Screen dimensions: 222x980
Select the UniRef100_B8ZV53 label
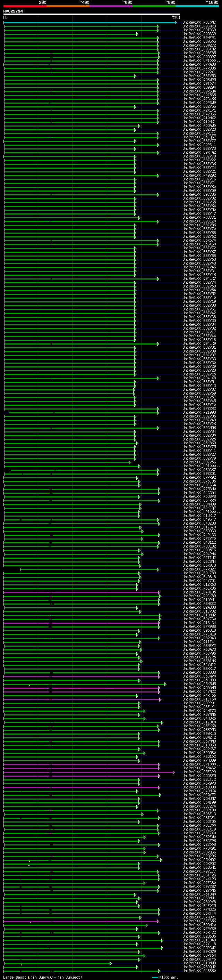click(x=199, y=76)
